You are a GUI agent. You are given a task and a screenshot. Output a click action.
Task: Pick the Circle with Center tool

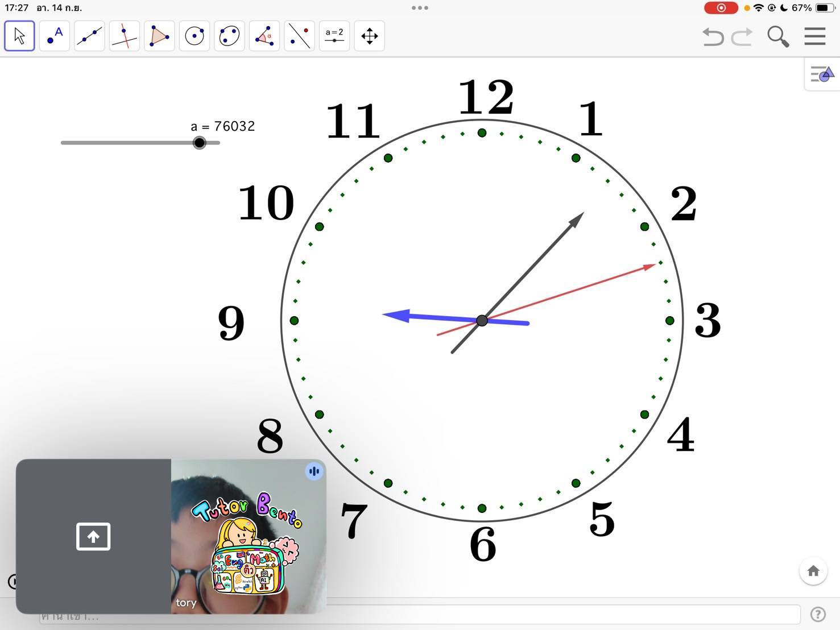click(194, 35)
